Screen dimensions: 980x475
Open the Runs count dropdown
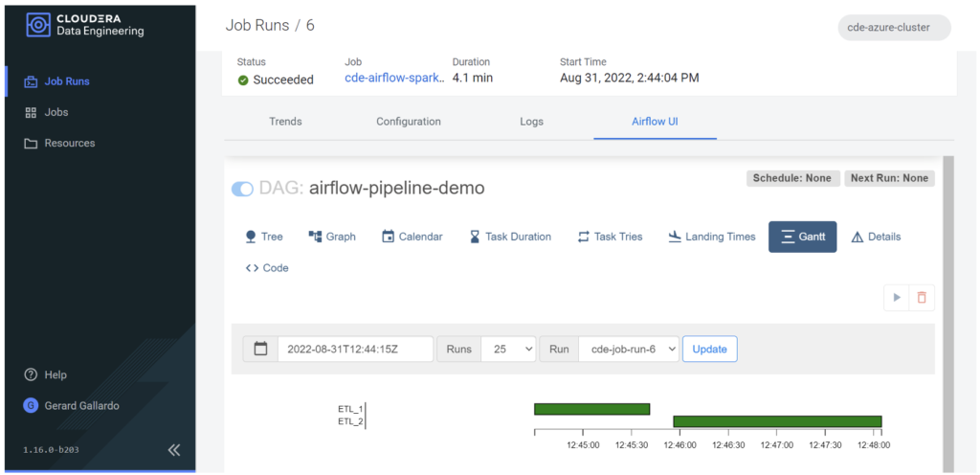pos(508,349)
